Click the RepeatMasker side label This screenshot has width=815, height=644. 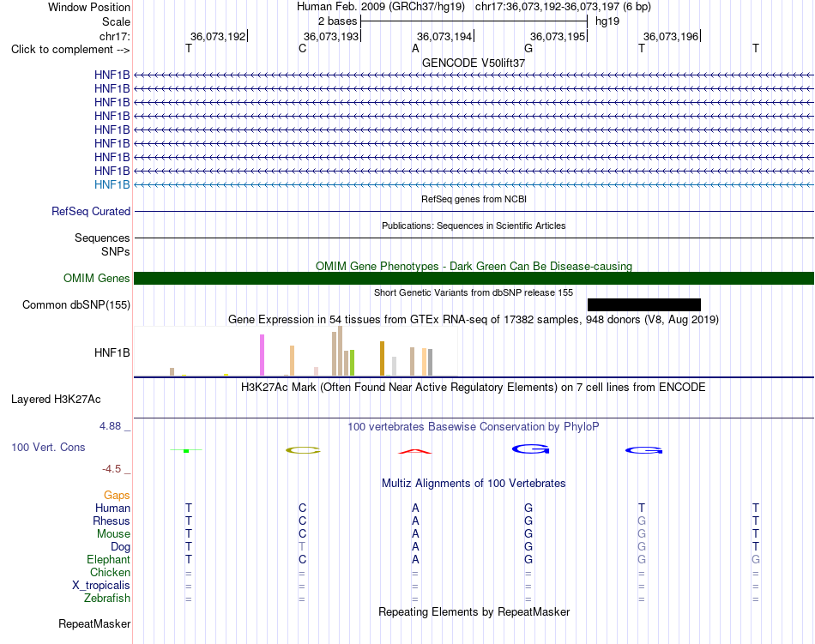94,623
